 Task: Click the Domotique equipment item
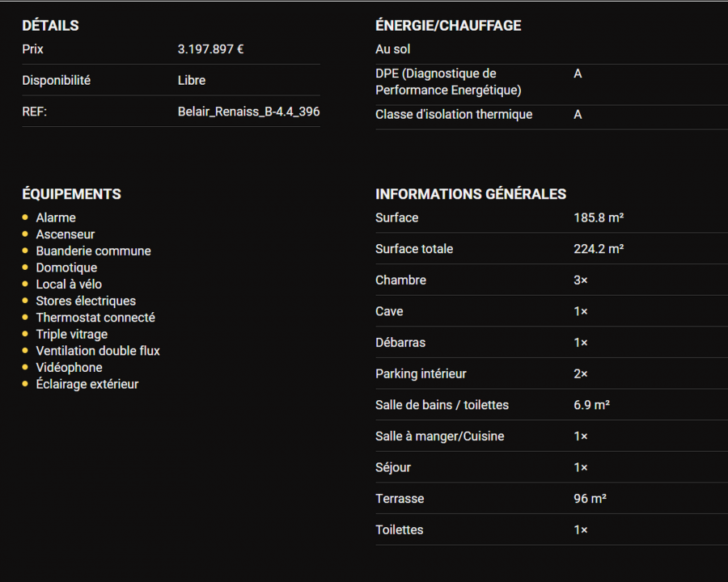66,268
